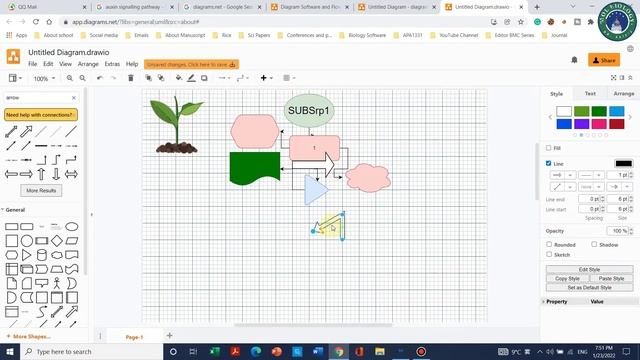The height and width of the screenshot is (360, 640).
Task: Click the Table insert icon
Action: point(289,78)
